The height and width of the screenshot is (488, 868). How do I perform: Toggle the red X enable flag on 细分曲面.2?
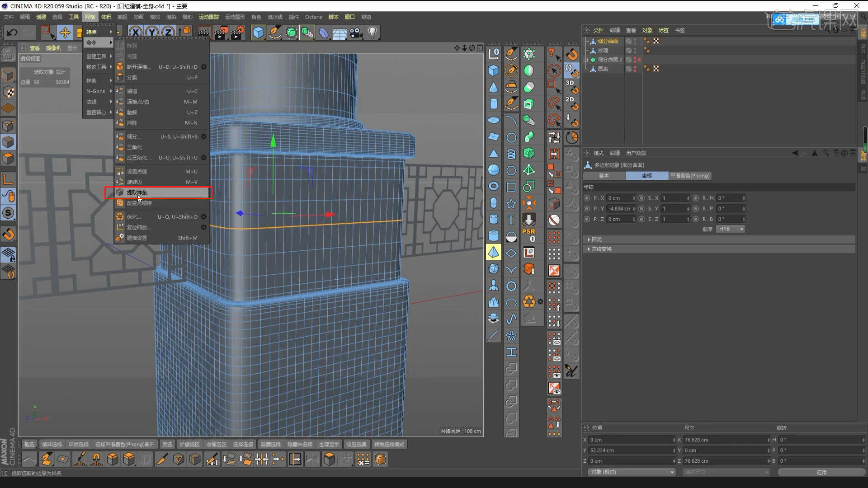[639, 60]
